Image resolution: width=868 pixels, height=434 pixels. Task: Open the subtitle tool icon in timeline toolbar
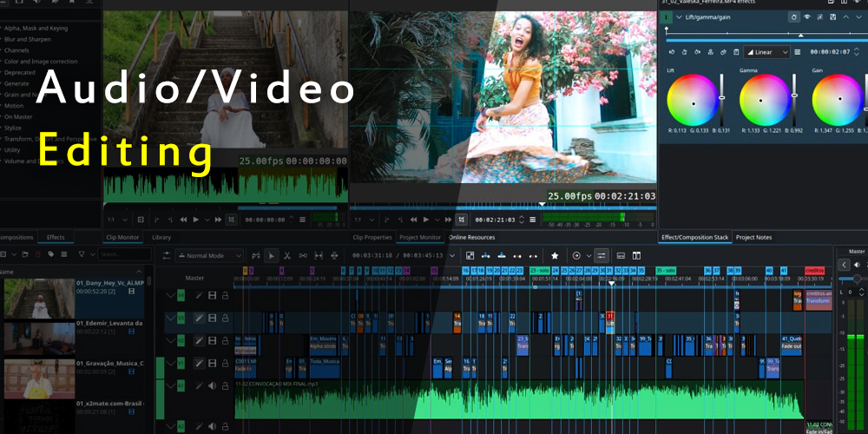(x=621, y=256)
